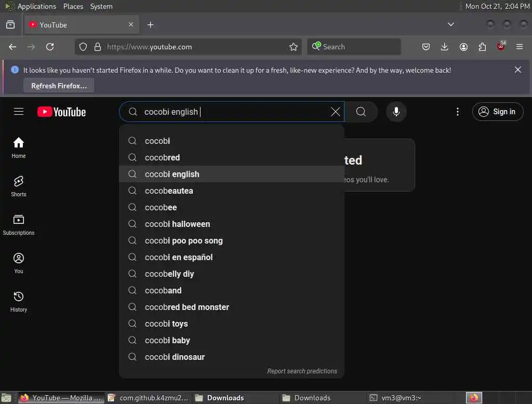The image size is (532, 404).
Task: View site security lock info
Action: [x=98, y=47]
